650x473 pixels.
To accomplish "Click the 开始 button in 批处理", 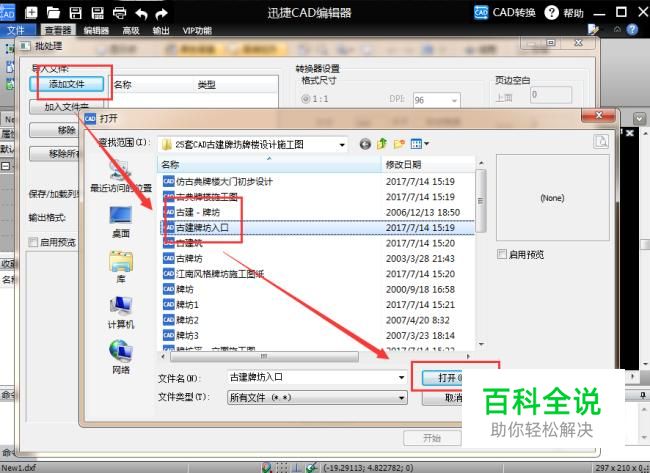I will pos(432,438).
